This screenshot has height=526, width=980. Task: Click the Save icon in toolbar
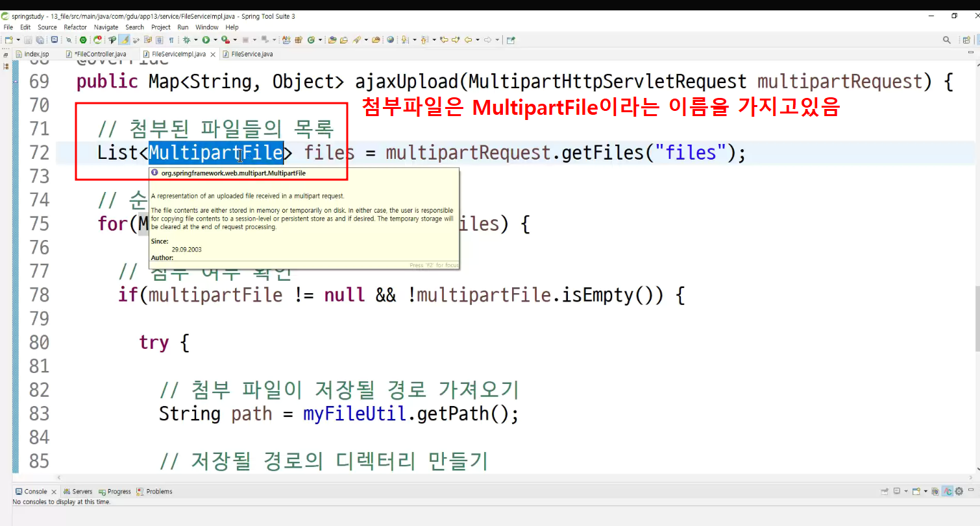(x=28, y=40)
